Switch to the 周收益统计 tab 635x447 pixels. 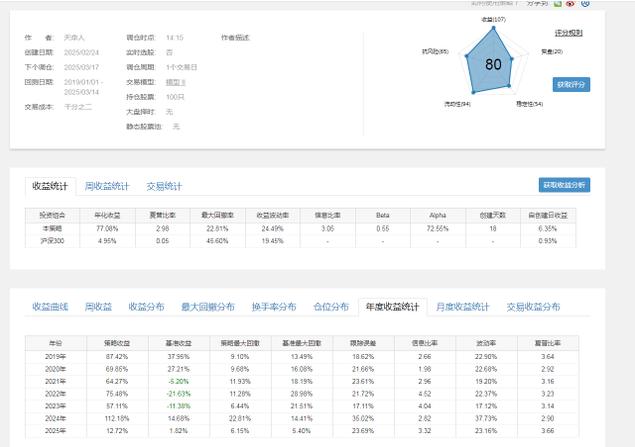click(x=107, y=185)
